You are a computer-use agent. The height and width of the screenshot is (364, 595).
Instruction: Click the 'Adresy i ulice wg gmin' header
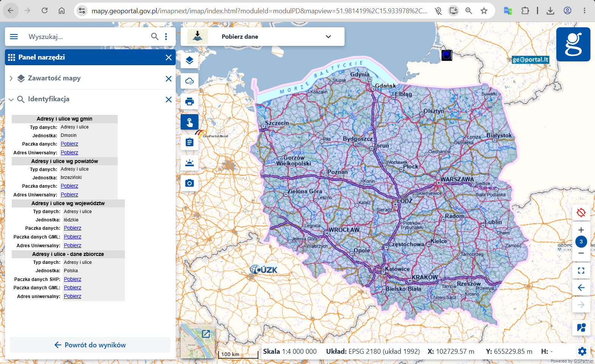[x=65, y=119]
